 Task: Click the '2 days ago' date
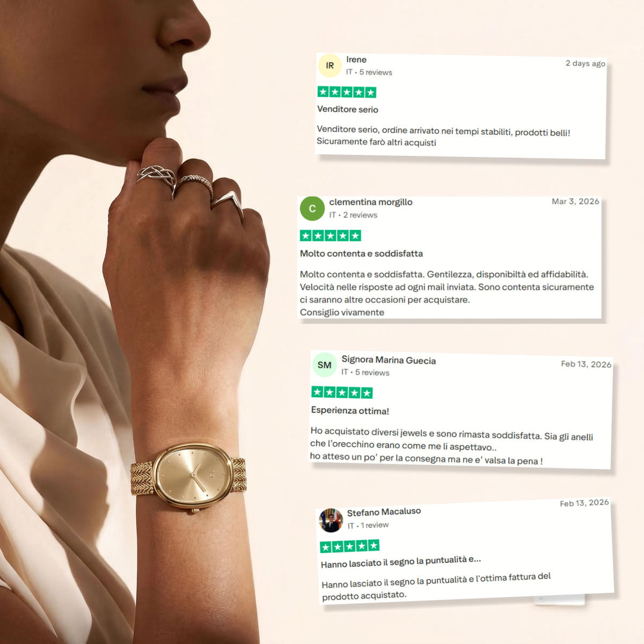(586, 63)
